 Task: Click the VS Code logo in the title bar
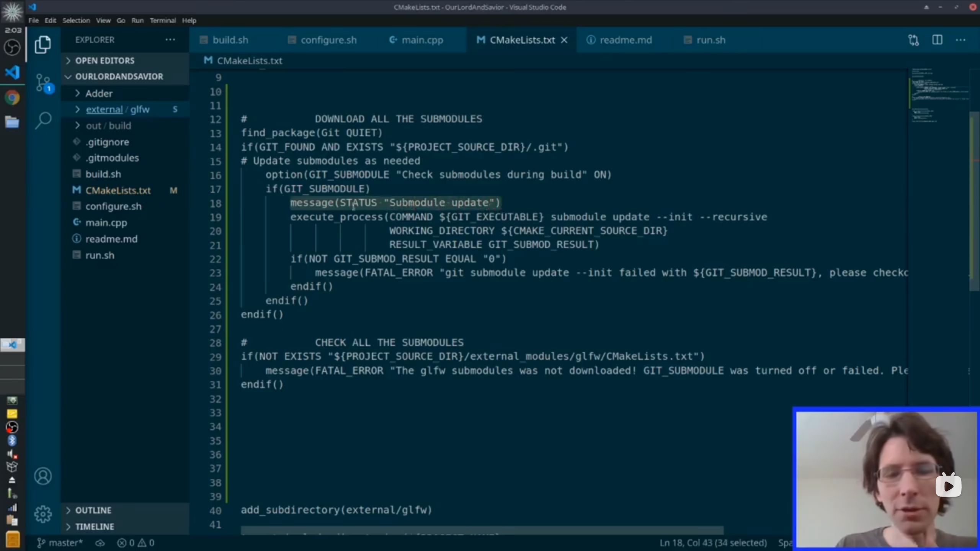tap(32, 7)
